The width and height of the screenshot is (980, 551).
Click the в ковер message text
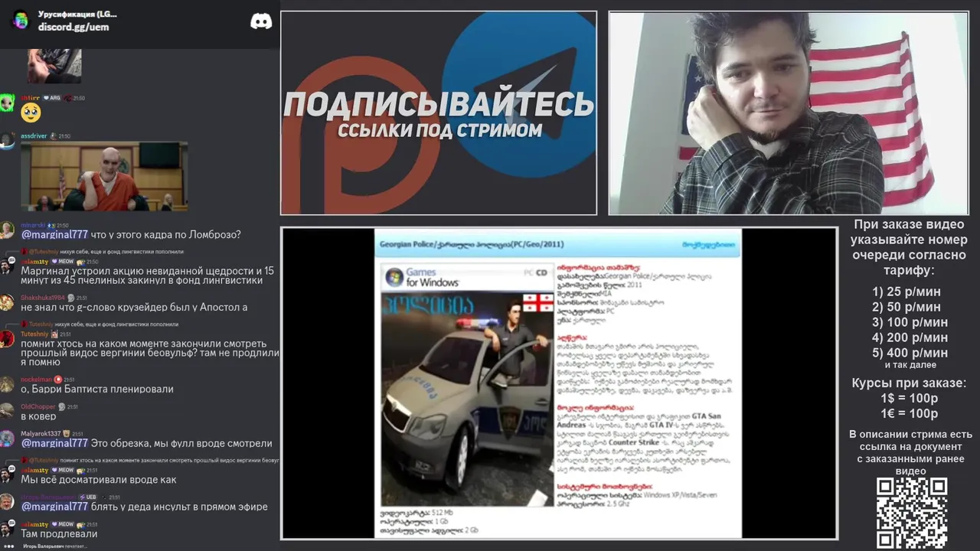[x=38, y=416]
